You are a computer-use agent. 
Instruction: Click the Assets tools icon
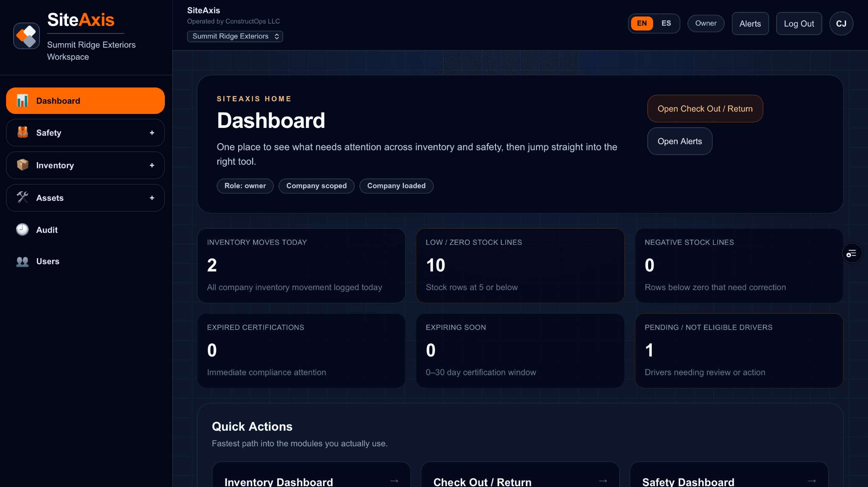click(22, 197)
